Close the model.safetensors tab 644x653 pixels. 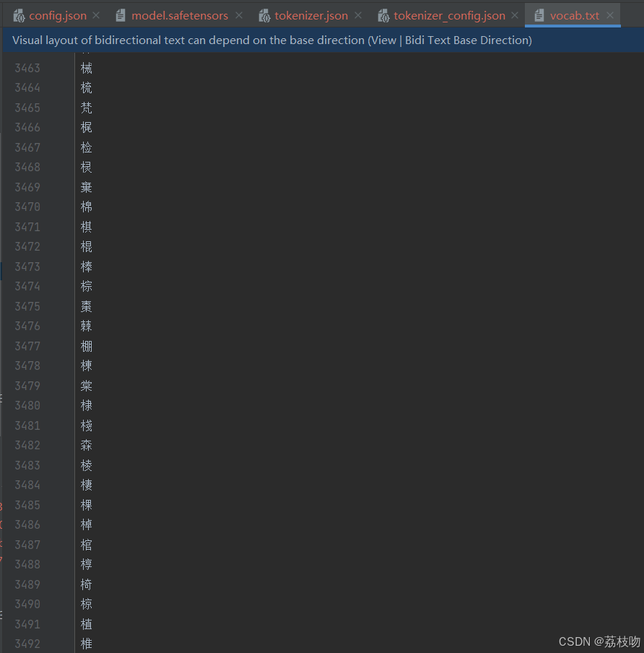239,15
